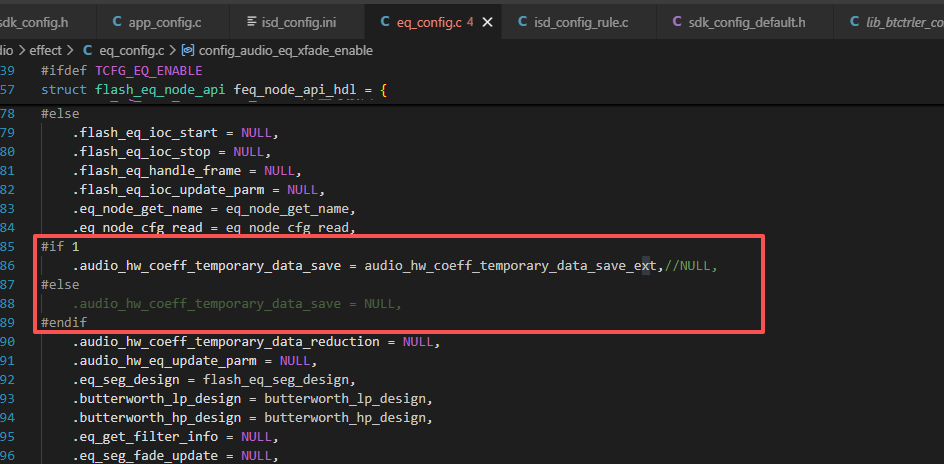
Task: Click the #endif directive
Action: tap(64, 323)
